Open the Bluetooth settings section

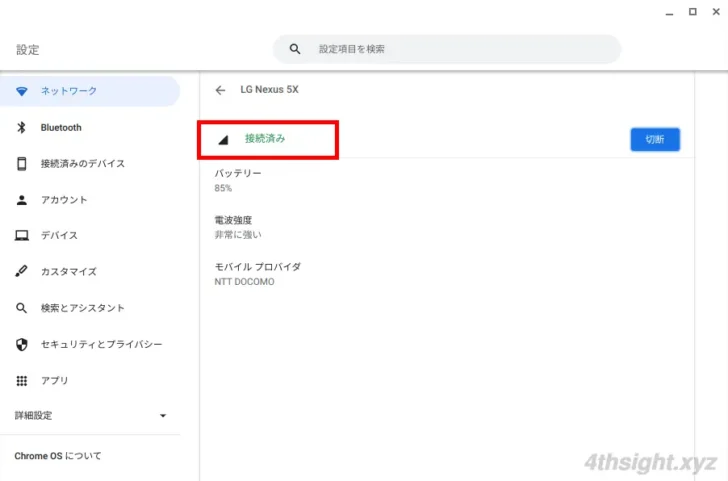90,127
